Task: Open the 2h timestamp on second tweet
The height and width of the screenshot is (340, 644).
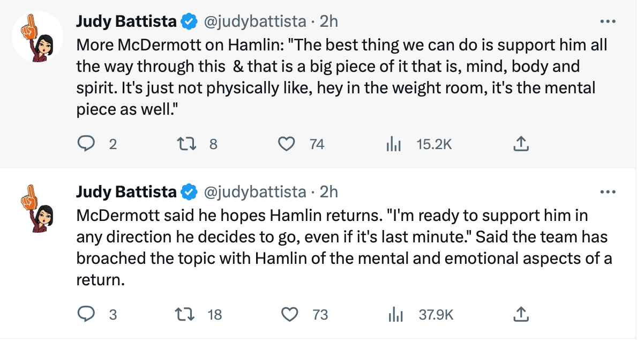Action: 328,191
